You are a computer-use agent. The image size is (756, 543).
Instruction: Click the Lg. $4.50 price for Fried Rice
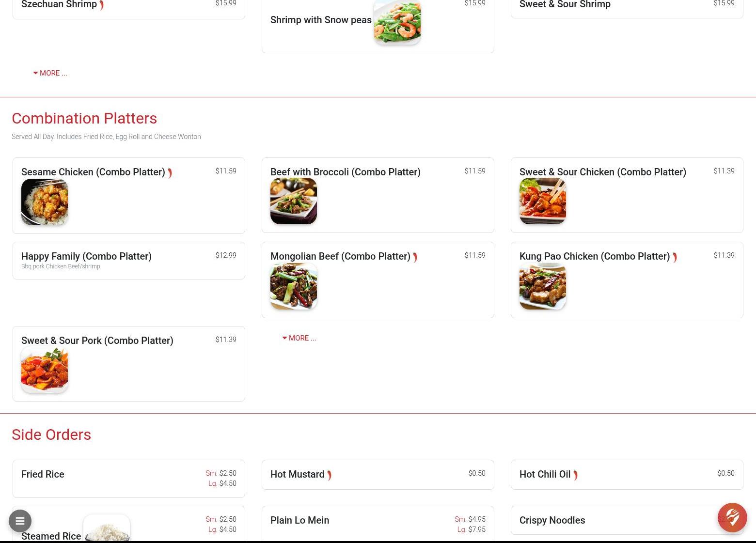pyautogui.click(x=222, y=483)
